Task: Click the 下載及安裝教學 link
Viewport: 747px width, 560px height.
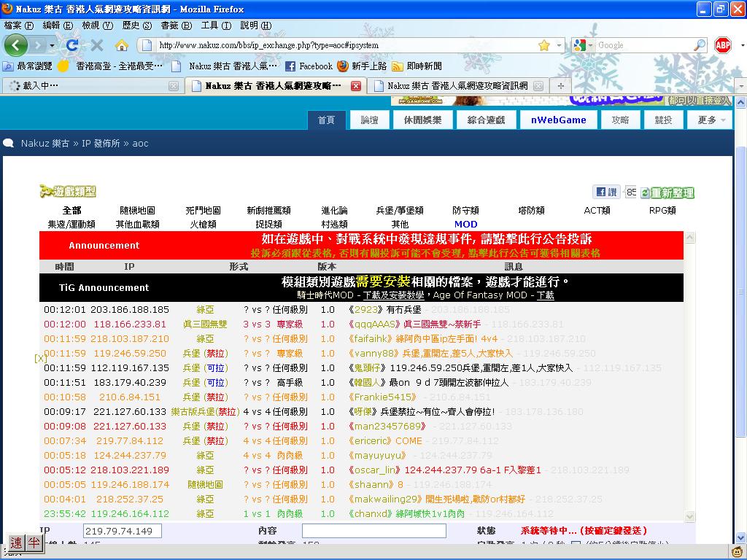Action: tap(393, 295)
